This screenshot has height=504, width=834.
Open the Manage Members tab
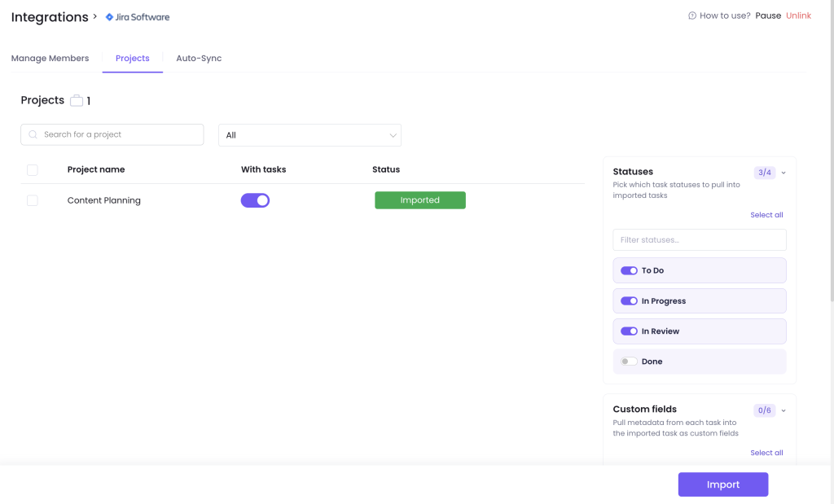point(50,59)
